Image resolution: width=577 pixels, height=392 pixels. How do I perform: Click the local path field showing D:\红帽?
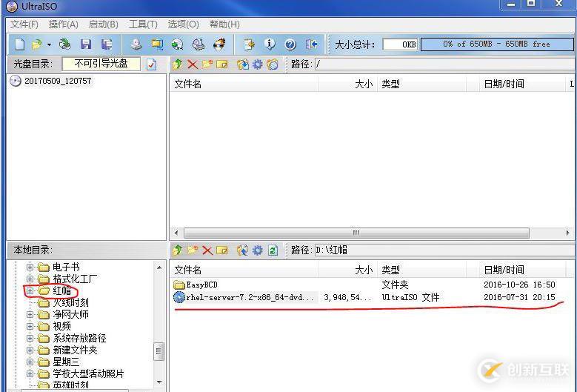click(444, 250)
